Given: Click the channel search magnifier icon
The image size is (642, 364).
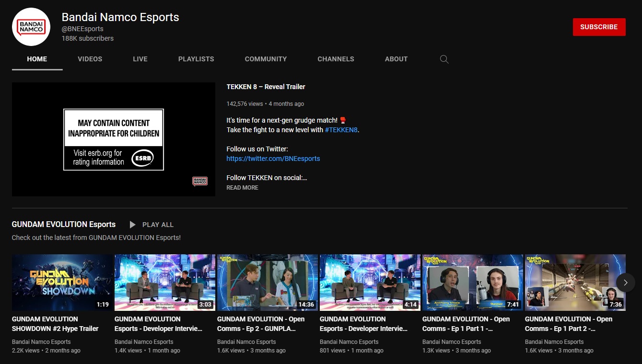Looking at the screenshot, I should pyautogui.click(x=444, y=59).
